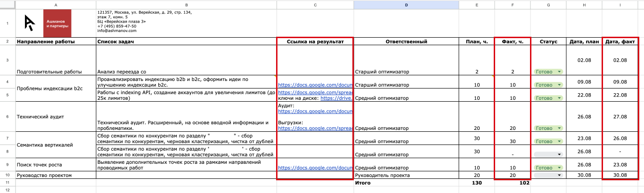Select the fact hours '20' for Руководство проектом

[513, 175]
